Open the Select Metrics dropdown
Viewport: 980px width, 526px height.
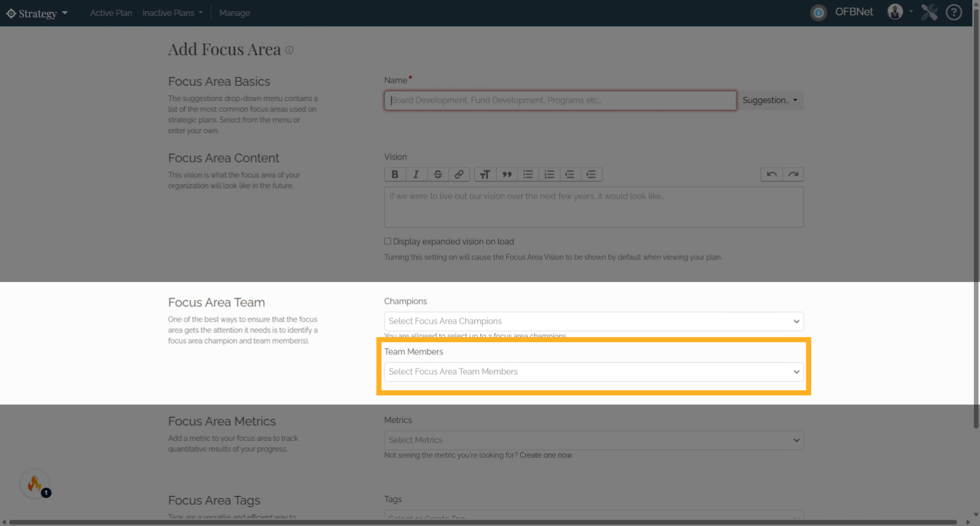click(594, 440)
